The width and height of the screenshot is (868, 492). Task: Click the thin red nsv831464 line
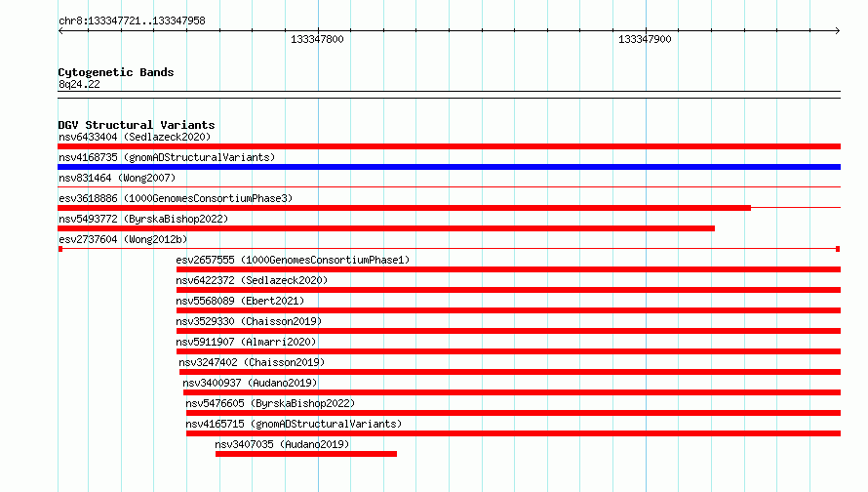coord(449,187)
